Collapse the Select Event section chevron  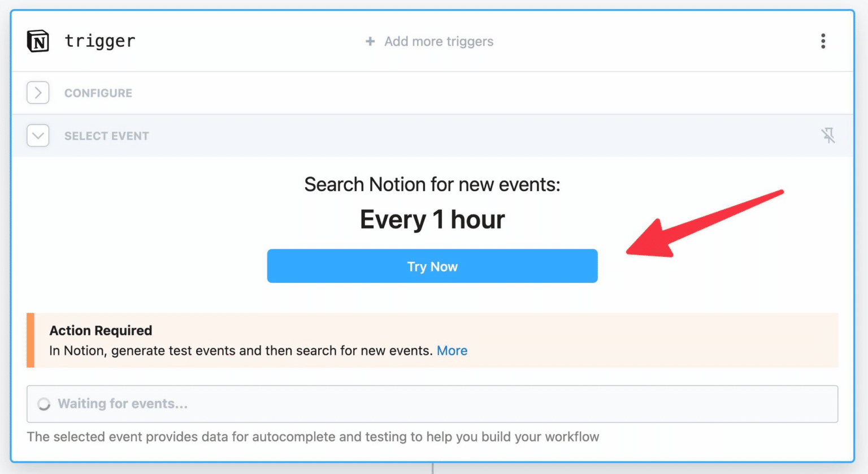pyautogui.click(x=38, y=136)
